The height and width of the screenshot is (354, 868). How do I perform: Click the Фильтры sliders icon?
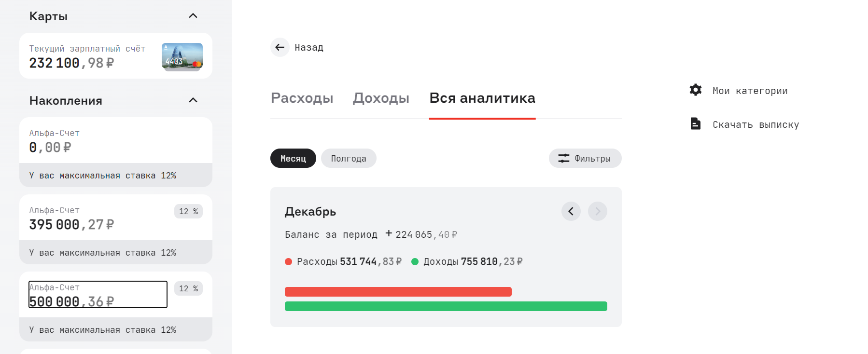564,158
